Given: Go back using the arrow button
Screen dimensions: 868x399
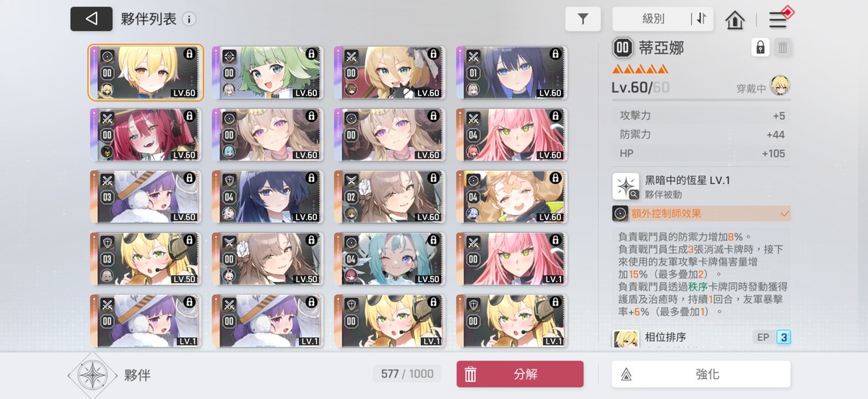Looking at the screenshot, I should (91, 19).
